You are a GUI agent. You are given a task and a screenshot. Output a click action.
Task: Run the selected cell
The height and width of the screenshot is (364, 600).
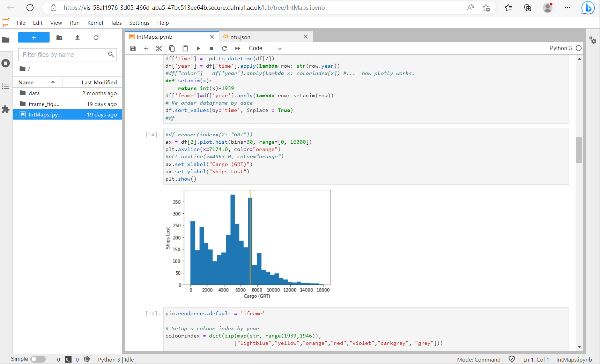click(198, 48)
